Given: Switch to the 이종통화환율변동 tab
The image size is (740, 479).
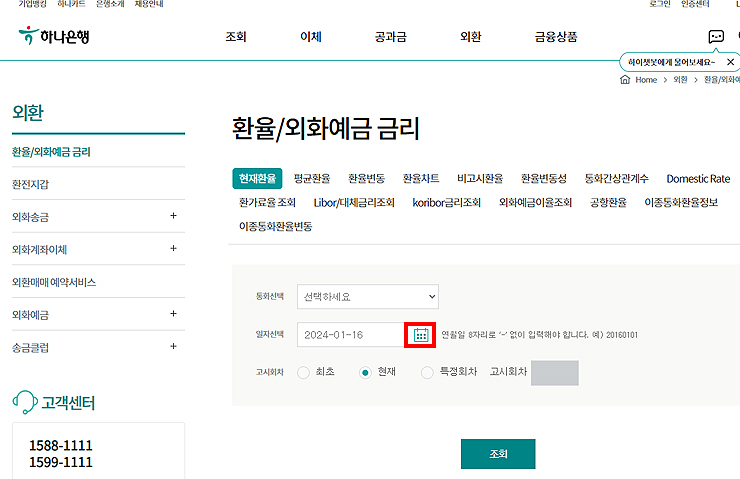Looking at the screenshot, I should point(275,227).
